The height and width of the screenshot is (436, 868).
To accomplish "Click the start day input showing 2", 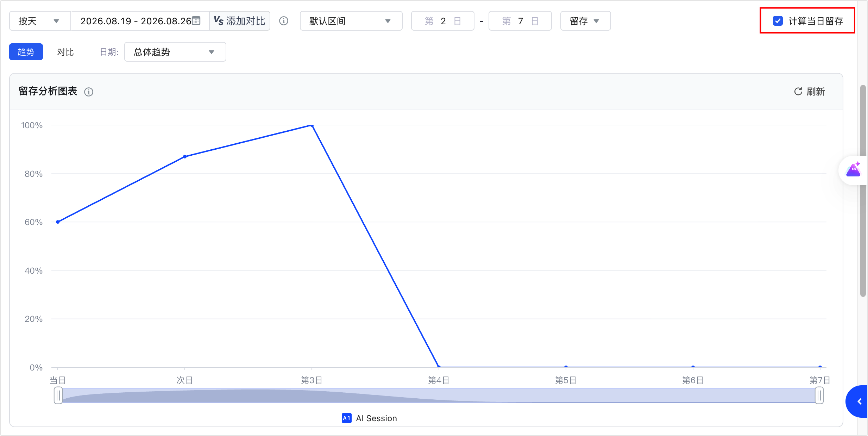I will click(x=443, y=21).
